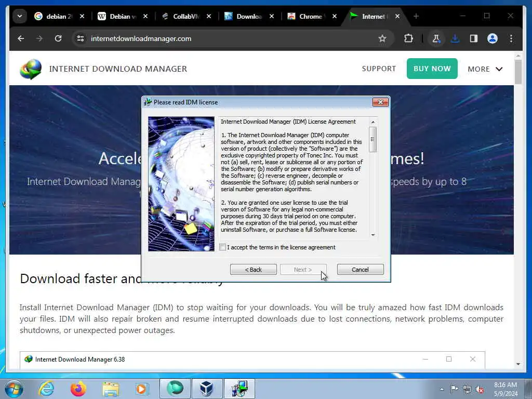The height and width of the screenshot is (399, 532).
Task: Click the Internet Download Manager logo
Action: [x=31, y=69]
